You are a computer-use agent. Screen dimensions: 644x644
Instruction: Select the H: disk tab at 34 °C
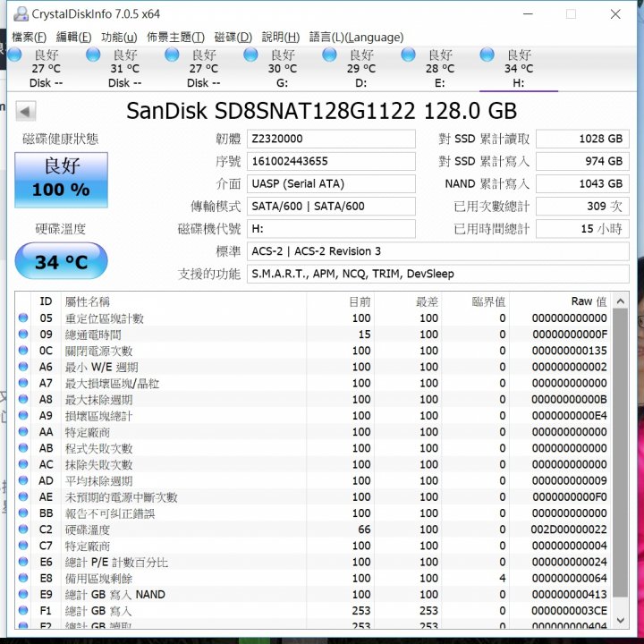[x=519, y=69]
